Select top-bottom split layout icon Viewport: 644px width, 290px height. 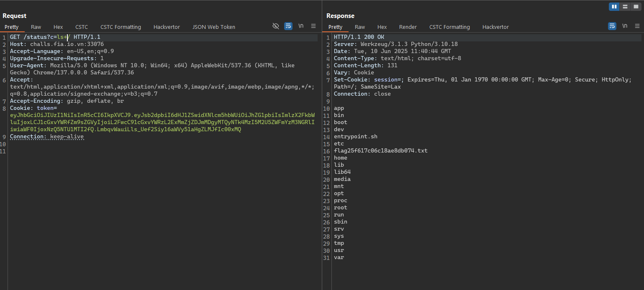point(625,6)
